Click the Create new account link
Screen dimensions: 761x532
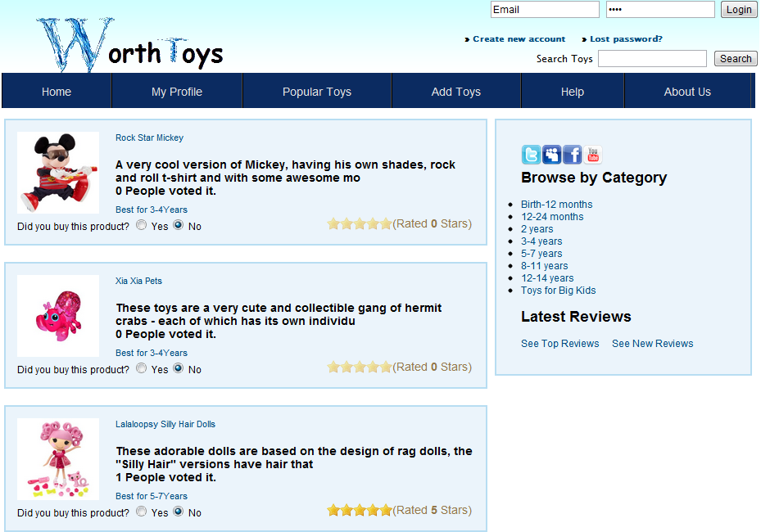pos(519,39)
